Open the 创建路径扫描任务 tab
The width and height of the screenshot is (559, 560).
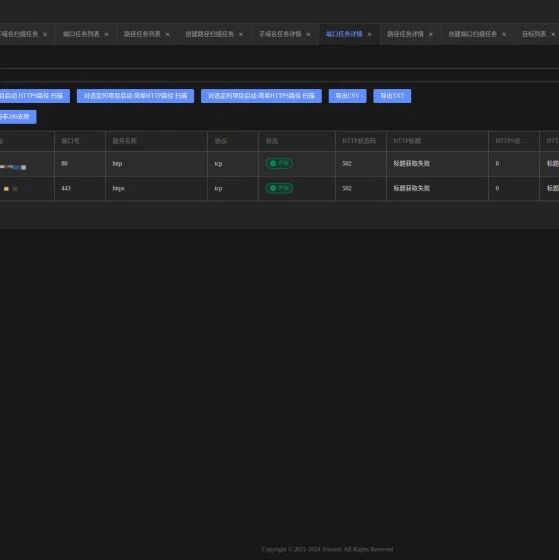coord(209,34)
